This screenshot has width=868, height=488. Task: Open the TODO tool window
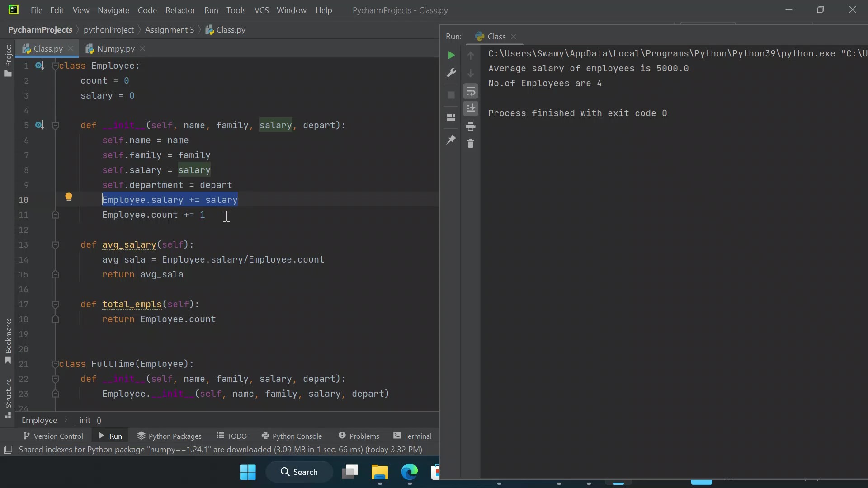pyautogui.click(x=232, y=436)
